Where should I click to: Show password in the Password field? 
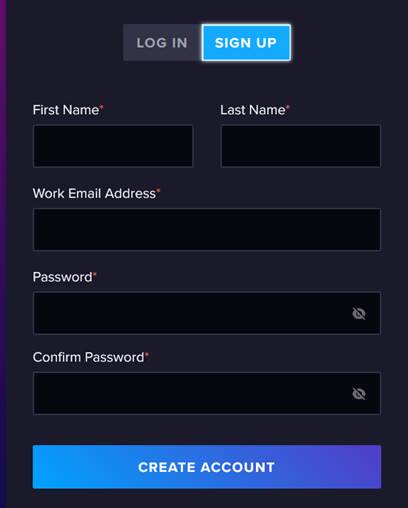[x=359, y=313]
